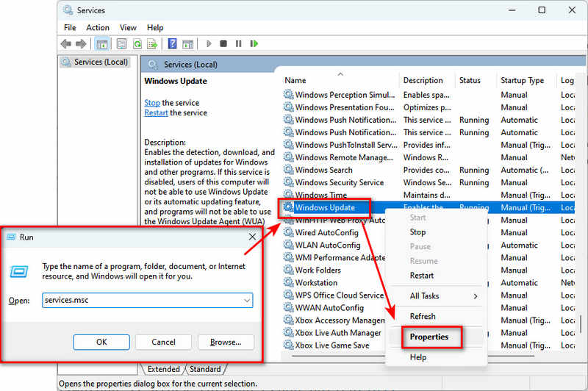The image size is (588, 391).
Task: Click the toolbar Refresh icon
Action: (137, 44)
